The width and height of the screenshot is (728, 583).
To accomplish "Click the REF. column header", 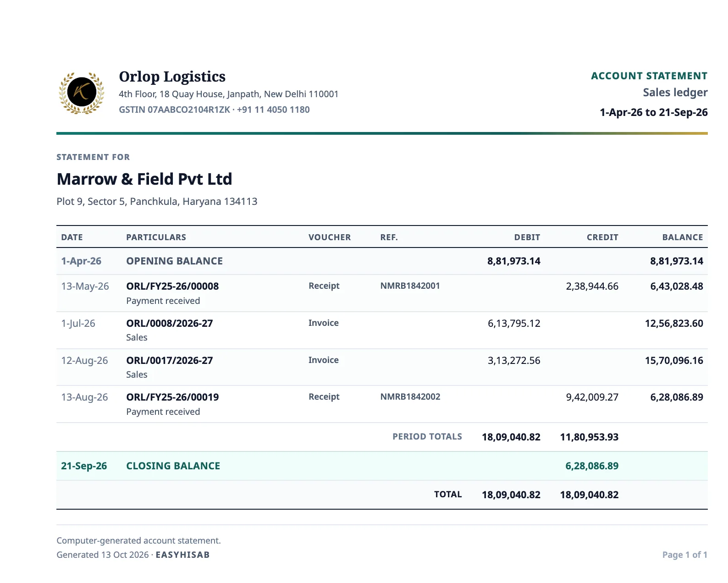I will point(389,237).
